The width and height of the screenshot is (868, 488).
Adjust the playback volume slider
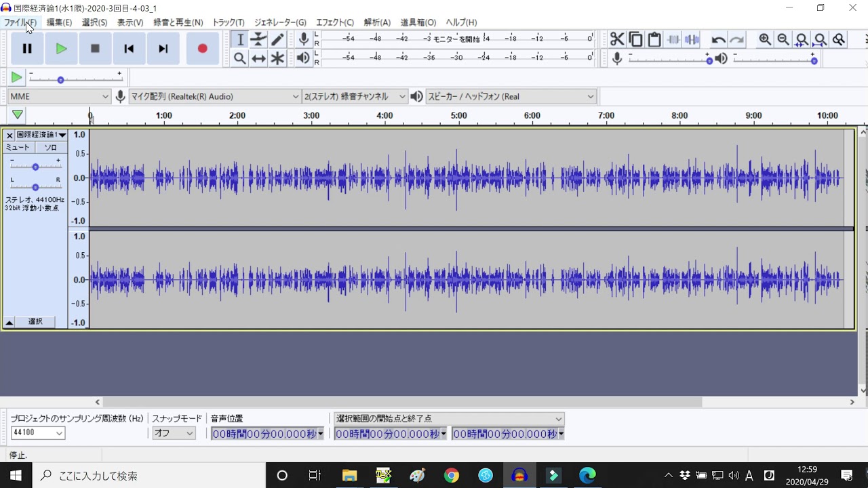(x=775, y=60)
